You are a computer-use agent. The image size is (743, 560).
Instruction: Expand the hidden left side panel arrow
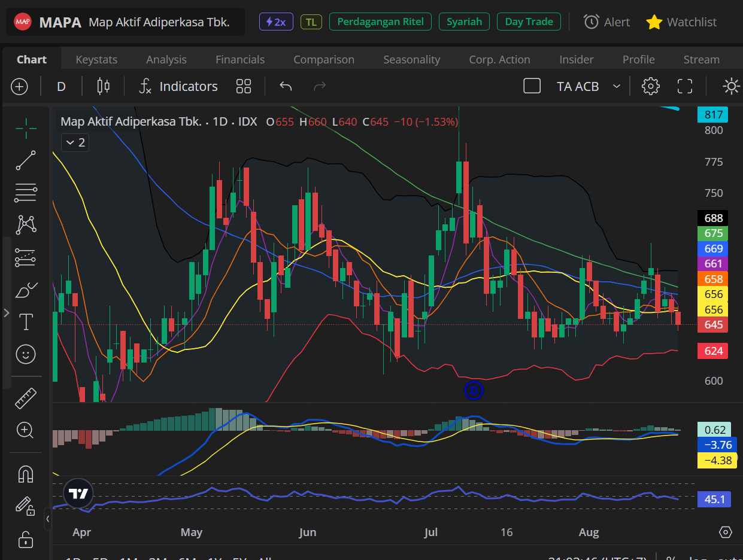(x=7, y=313)
